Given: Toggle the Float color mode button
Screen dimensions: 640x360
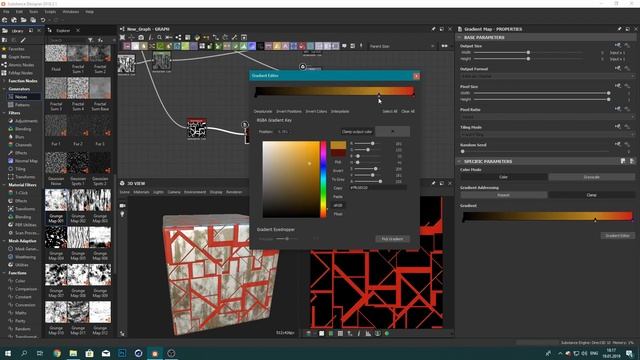Looking at the screenshot, I should (338, 214).
